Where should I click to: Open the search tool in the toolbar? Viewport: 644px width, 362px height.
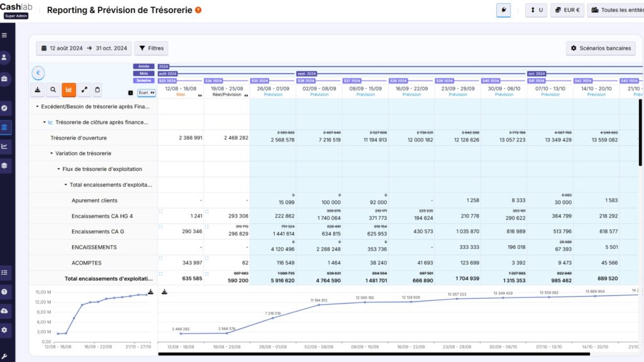pos(53,89)
